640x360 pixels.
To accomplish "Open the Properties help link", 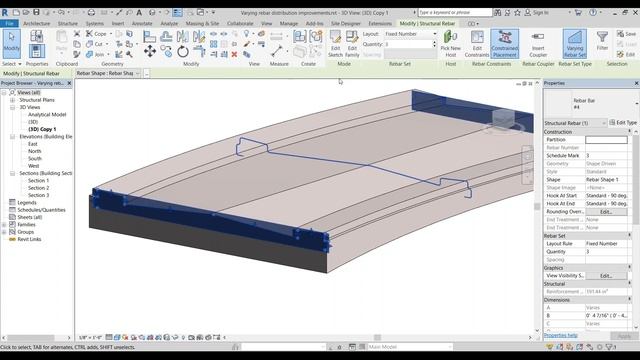I will point(560,335).
